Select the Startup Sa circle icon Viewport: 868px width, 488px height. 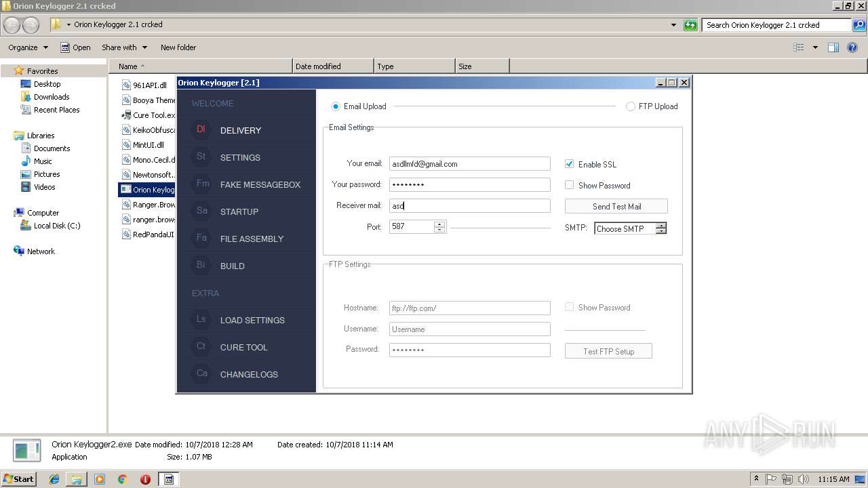pos(201,211)
